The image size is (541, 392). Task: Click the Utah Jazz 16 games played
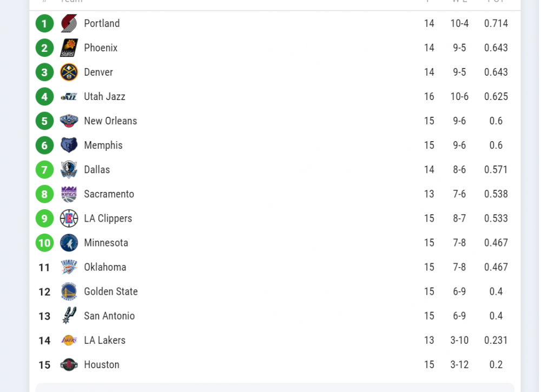click(x=429, y=97)
